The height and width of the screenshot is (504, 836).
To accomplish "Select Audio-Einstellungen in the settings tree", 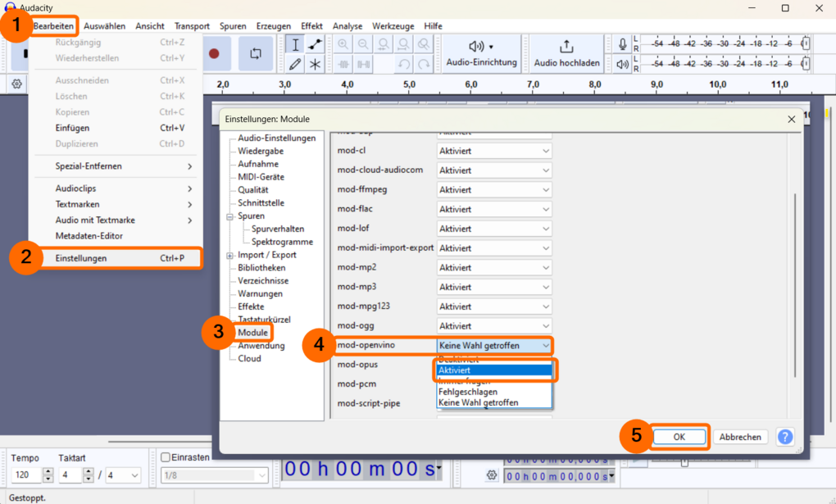I will tap(277, 138).
